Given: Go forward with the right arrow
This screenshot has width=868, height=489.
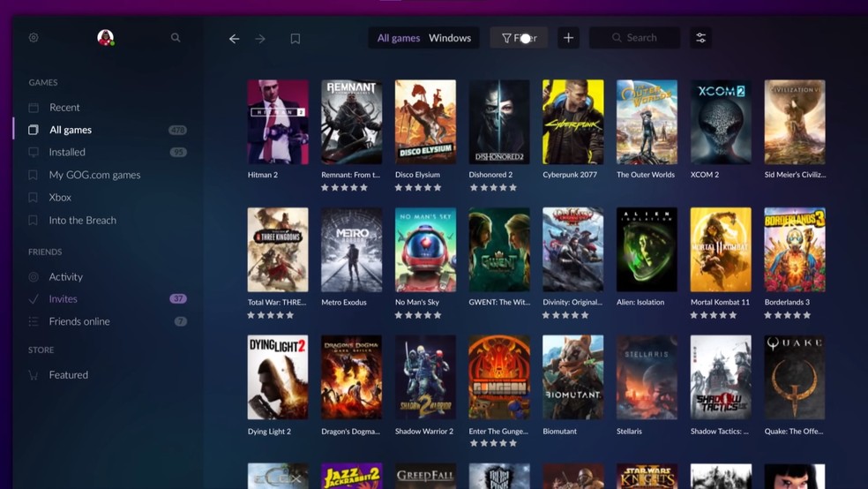Looking at the screenshot, I should 260,39.
